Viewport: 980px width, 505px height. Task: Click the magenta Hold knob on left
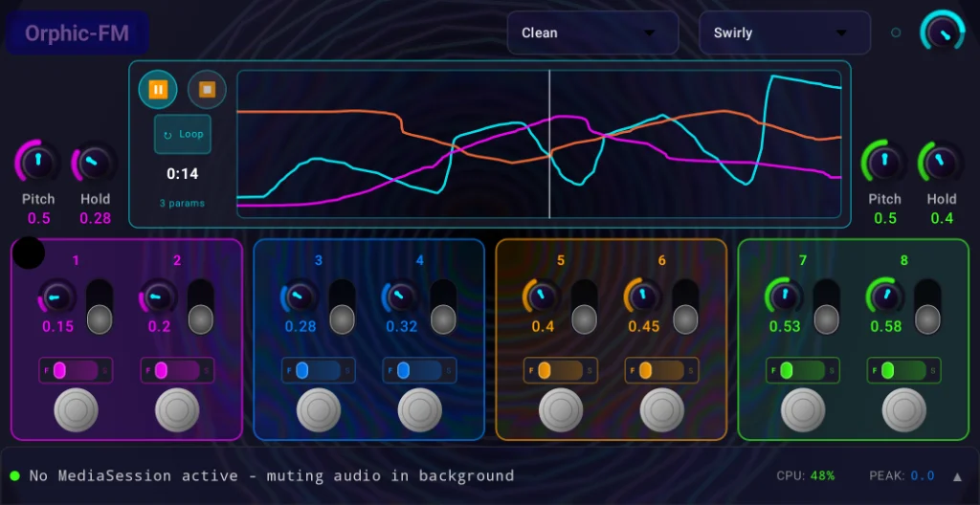(x=95, y=163)
